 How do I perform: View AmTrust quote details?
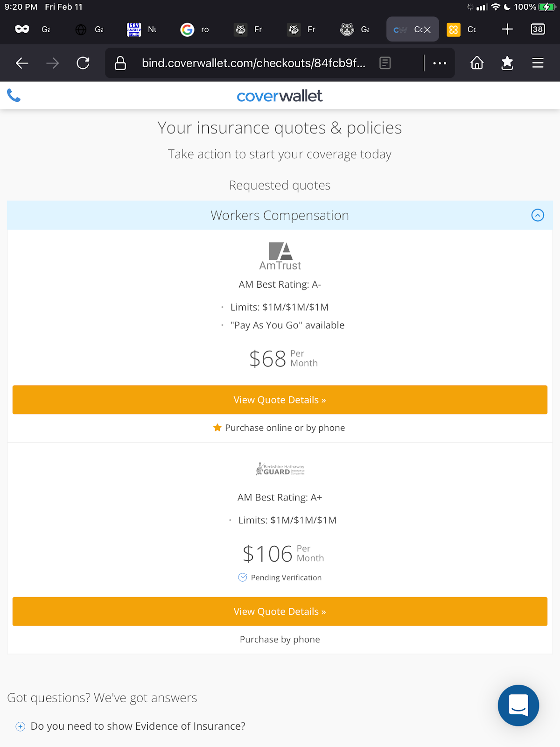[280, 400]
